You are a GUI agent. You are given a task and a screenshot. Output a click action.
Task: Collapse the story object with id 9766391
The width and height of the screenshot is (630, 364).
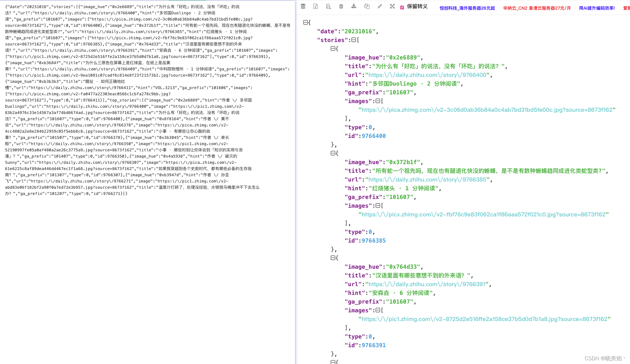[333, 258]
